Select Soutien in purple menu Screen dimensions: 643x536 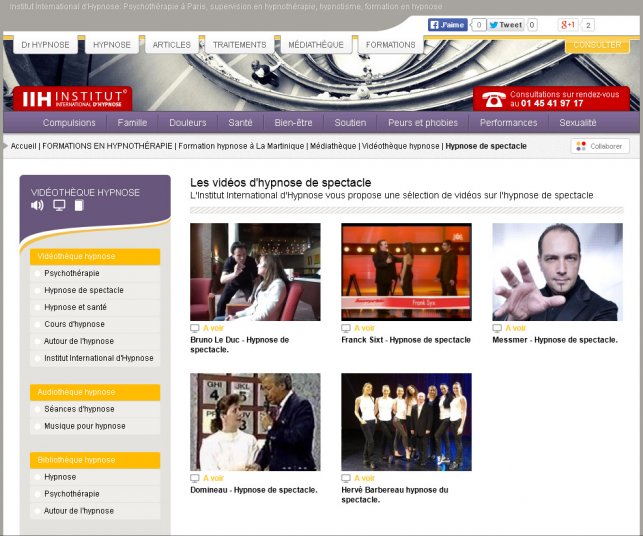coord(350,123)
